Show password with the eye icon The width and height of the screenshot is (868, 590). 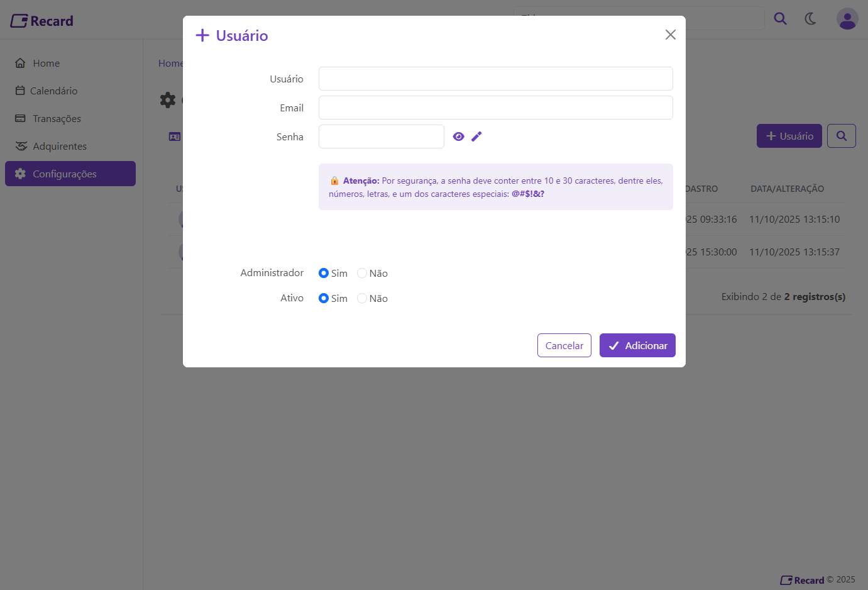point(459,136)
